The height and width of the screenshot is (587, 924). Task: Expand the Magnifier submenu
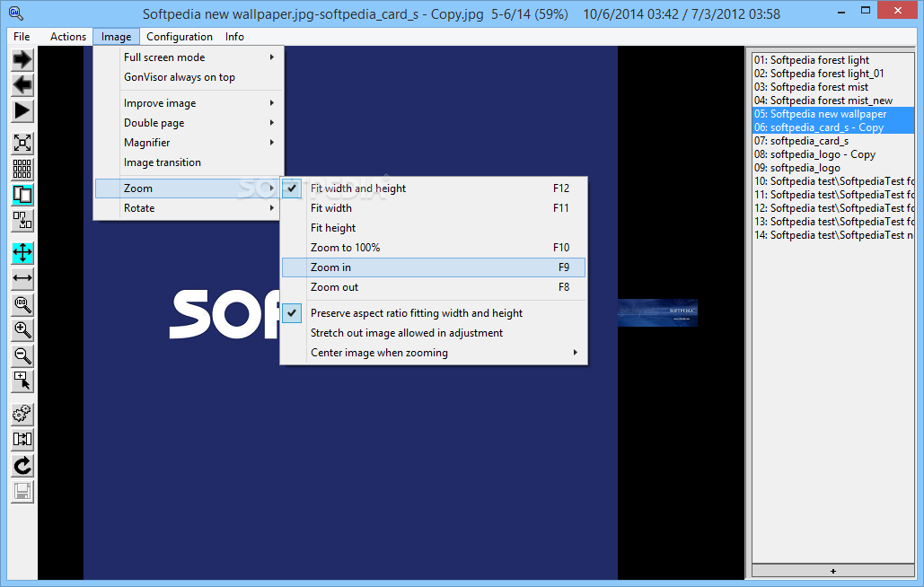(x=189, y=143)
